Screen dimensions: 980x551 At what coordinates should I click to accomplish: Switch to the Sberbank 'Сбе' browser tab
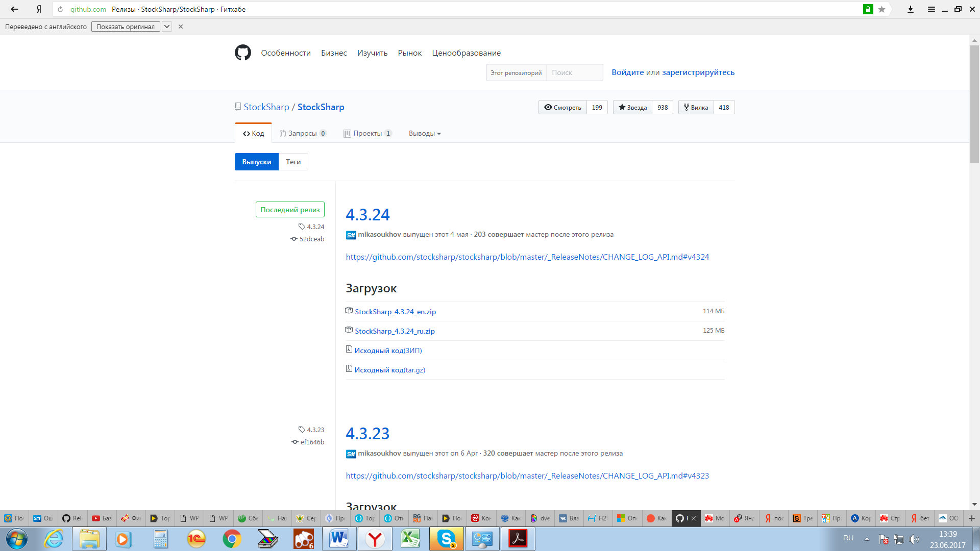pyautogui.click(x=248, y=518)
